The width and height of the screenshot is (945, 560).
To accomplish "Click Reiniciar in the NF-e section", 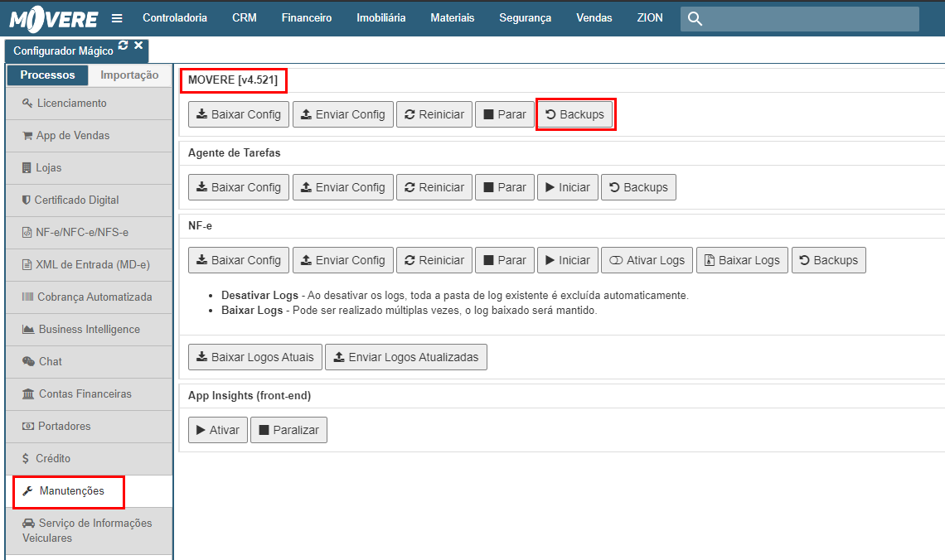I will [434, 260].
